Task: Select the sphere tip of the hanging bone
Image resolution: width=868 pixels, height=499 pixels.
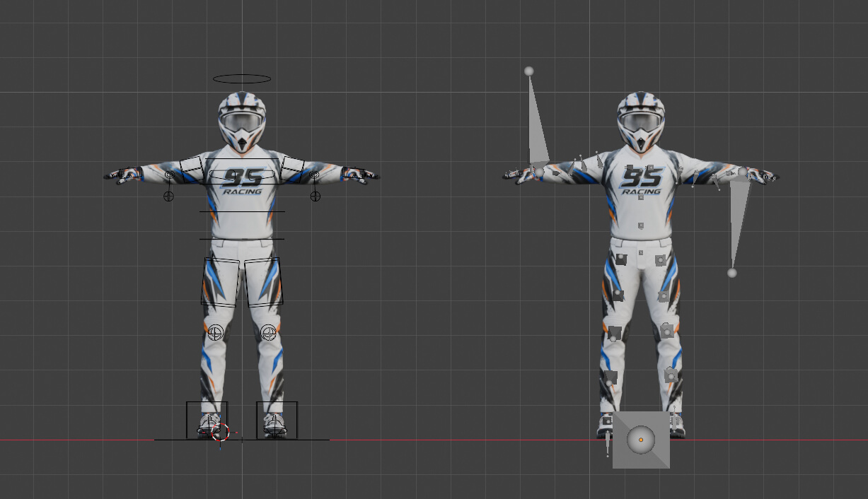Action: 732,273
